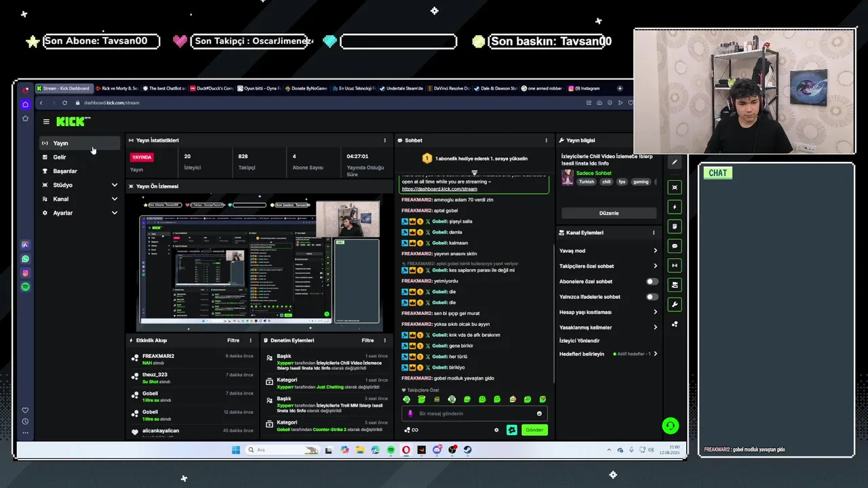This screenshot has width=868, height=488.
Task: Click the pencil edit icon in right rail
Action: tap(674, 162)
